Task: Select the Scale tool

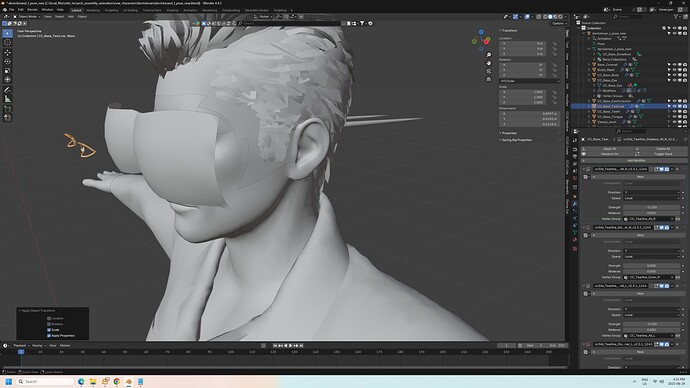Action: point(7,70)
